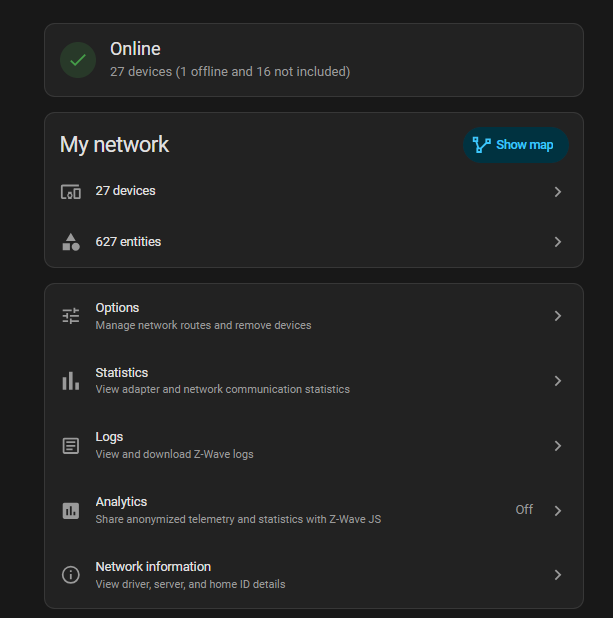This screenshot has height=618, width=613.
Task: Click the Statistics bar chart icon
Action: 70,381
